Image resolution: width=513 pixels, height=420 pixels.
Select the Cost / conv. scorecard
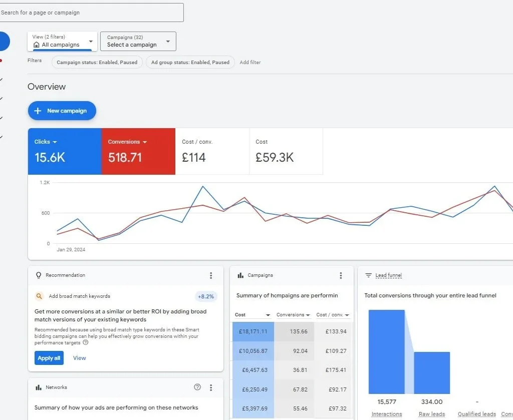[x=212, y=151]
